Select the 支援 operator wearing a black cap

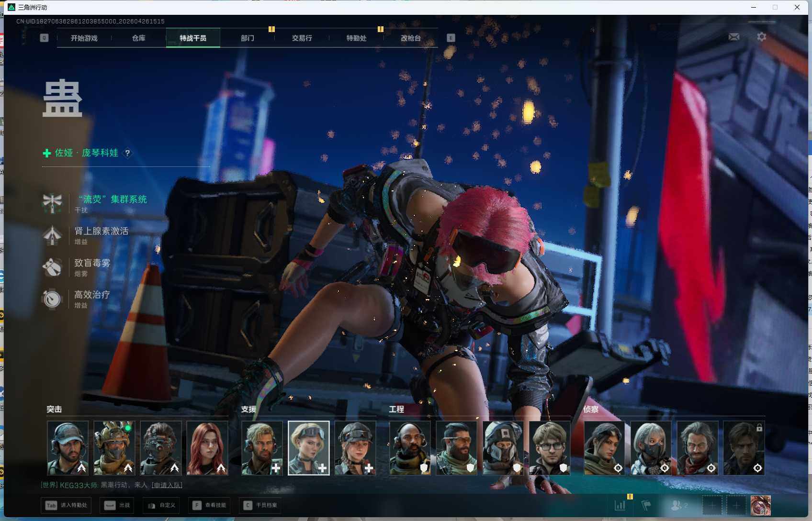355,448
